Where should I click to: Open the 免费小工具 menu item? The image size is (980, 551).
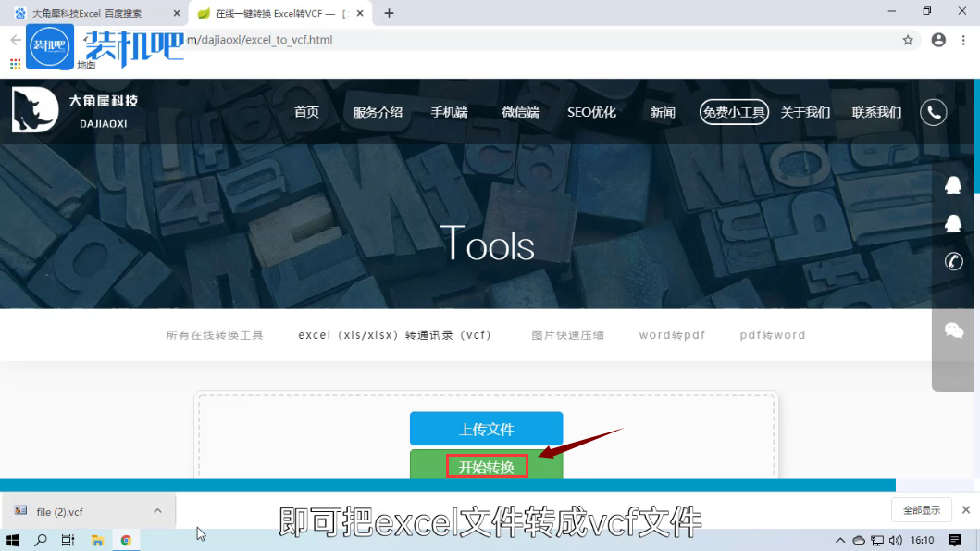[x=733, y=111]
